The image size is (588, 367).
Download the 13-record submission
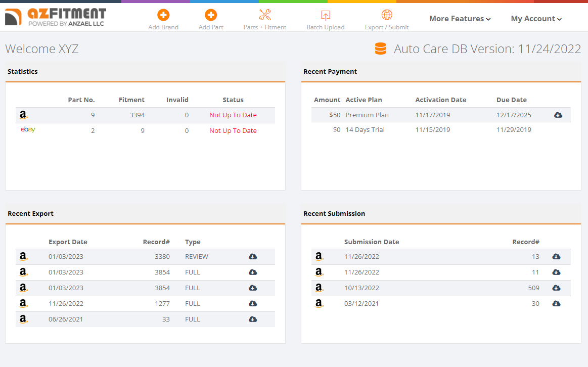(556, 256)
